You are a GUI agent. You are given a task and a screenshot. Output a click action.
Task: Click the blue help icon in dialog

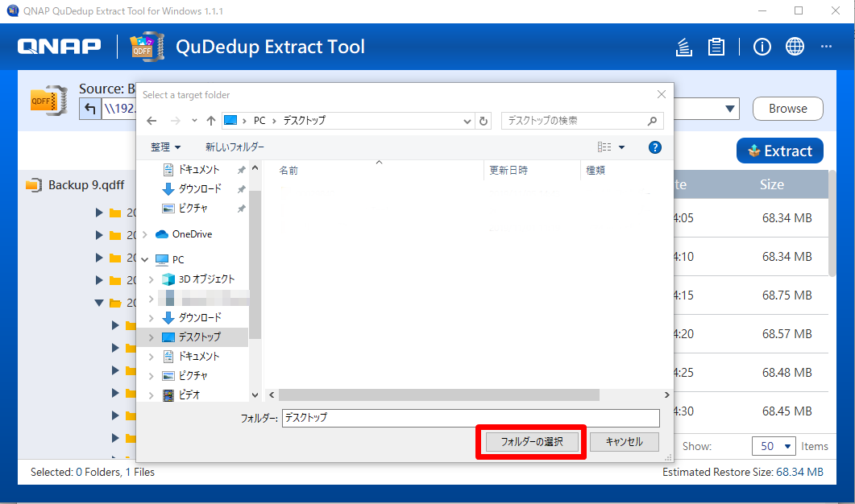click(655, 147)
